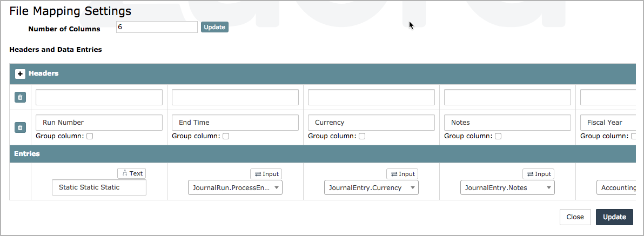Delete the first empty header row
This screenshot has height=236, width=644.
20,97
